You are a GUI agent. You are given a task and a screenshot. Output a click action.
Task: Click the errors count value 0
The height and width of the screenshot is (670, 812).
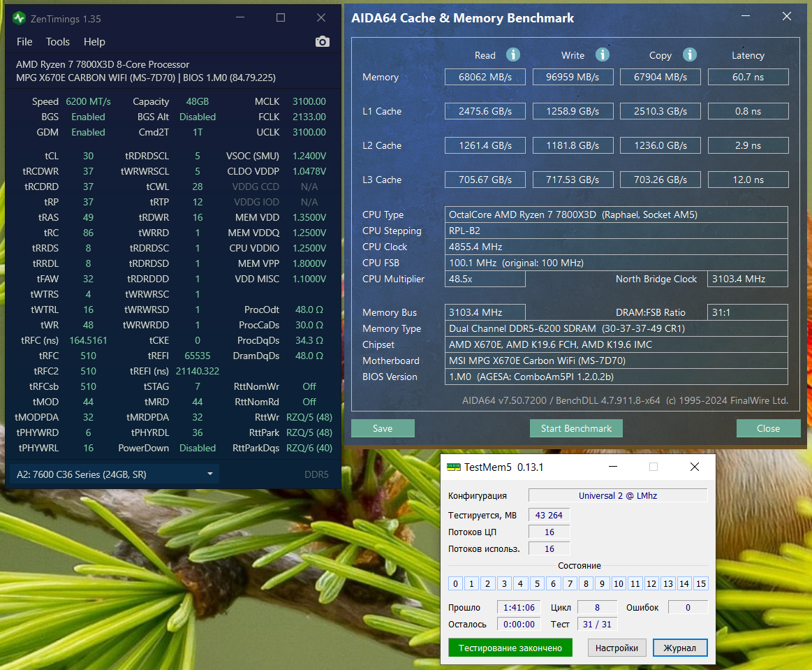point(688,607)
